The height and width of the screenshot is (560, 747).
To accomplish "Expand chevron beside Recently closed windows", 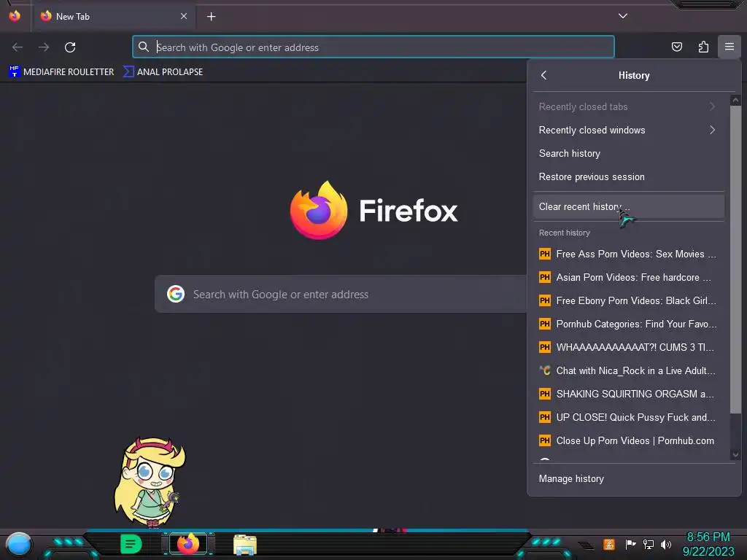I will tap(712, 130).
